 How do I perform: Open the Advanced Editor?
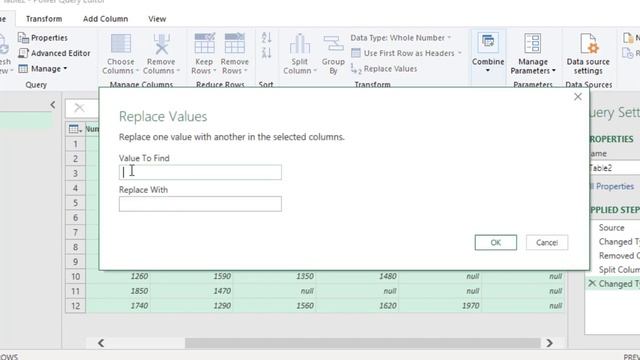(x=54, y=53)
